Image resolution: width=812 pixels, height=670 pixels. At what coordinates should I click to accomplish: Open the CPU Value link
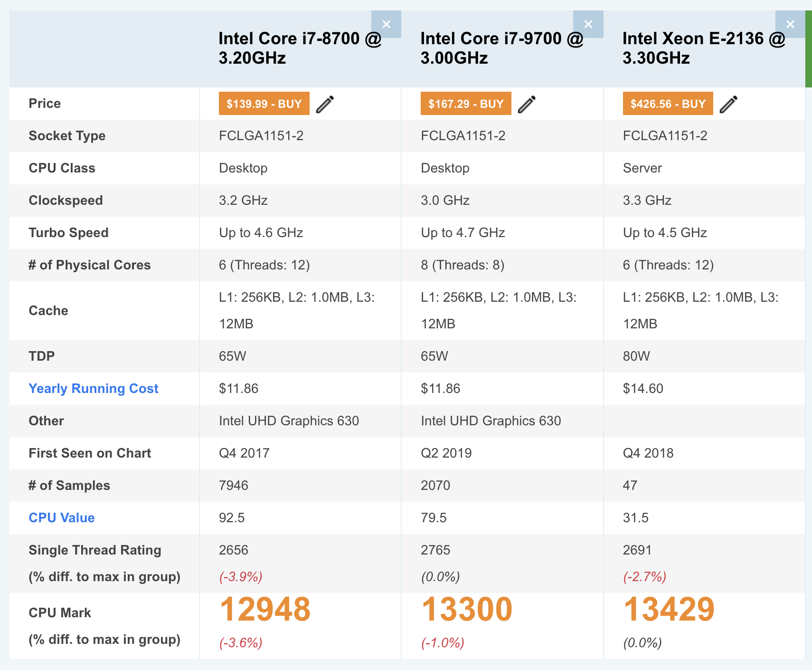click(62, 517)
